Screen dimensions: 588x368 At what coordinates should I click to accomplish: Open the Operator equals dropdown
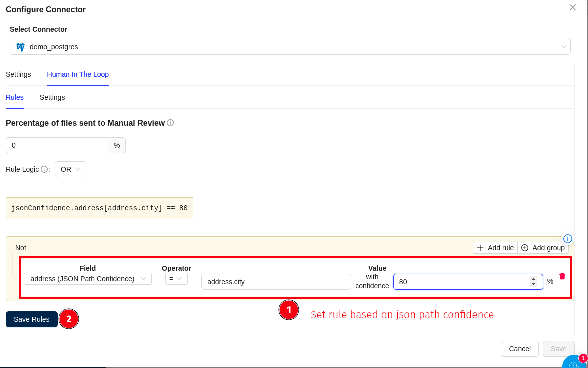pyautogui.click(x=176, y=279)
